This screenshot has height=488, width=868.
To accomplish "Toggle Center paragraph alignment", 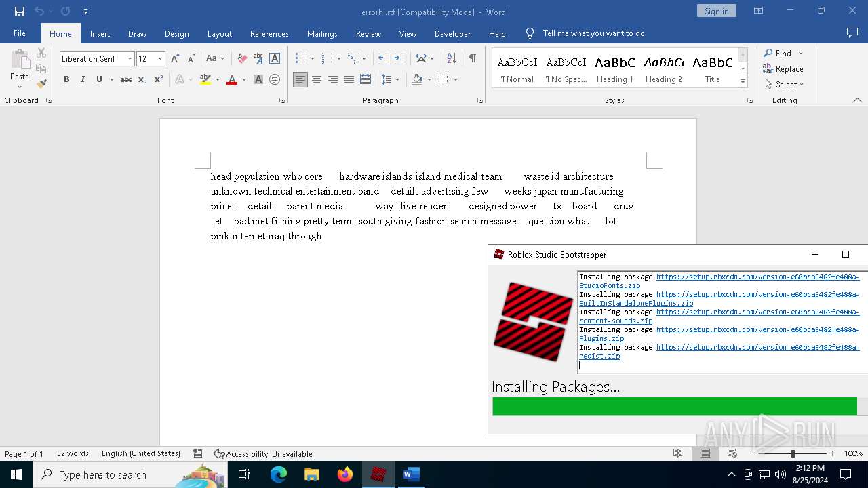I will tap(317, 79).
